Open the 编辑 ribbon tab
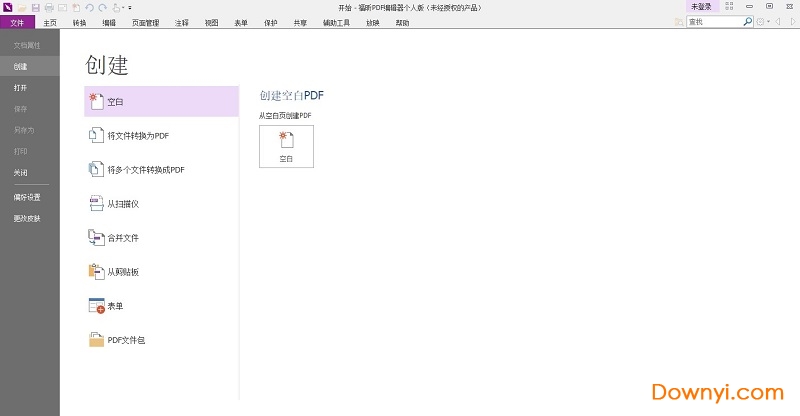This screenshot has width=800, height=416. coord(109,22)
